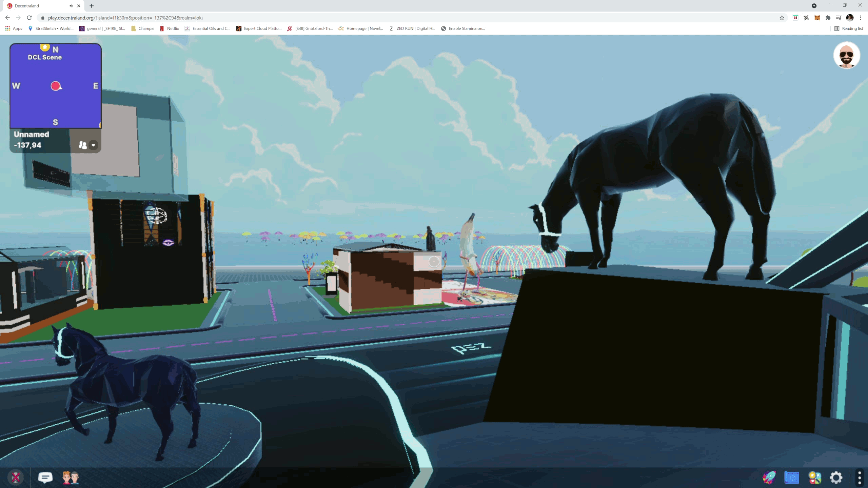The image size is (868, 488).
Task: Open StratSketch World bookmark
Action: (x=51, y=28)
